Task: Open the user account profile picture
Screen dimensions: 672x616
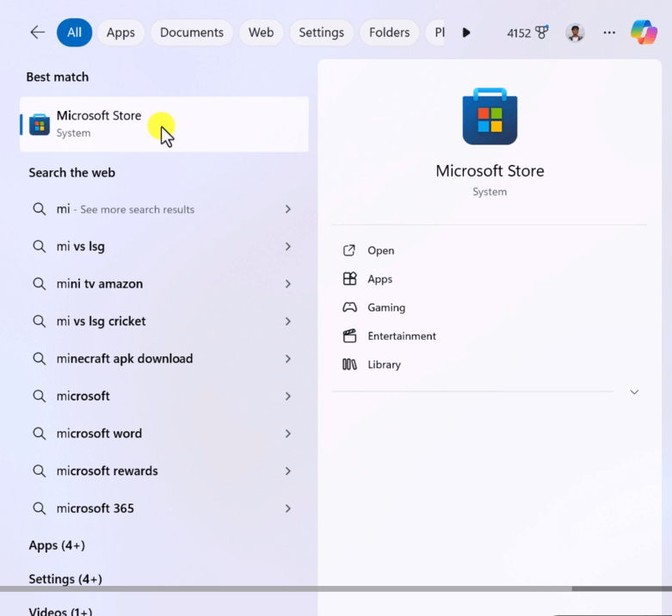Action: pos(575,33)
